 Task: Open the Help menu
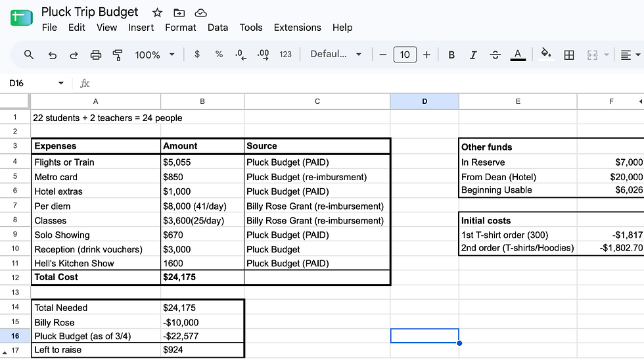(x=342, y=28)
